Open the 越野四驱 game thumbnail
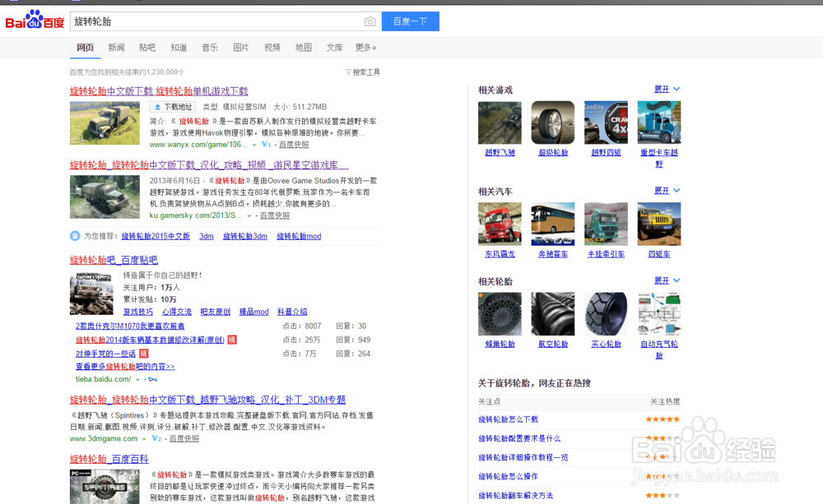This screenshot has height=504, width=823. tap(606, 123)
